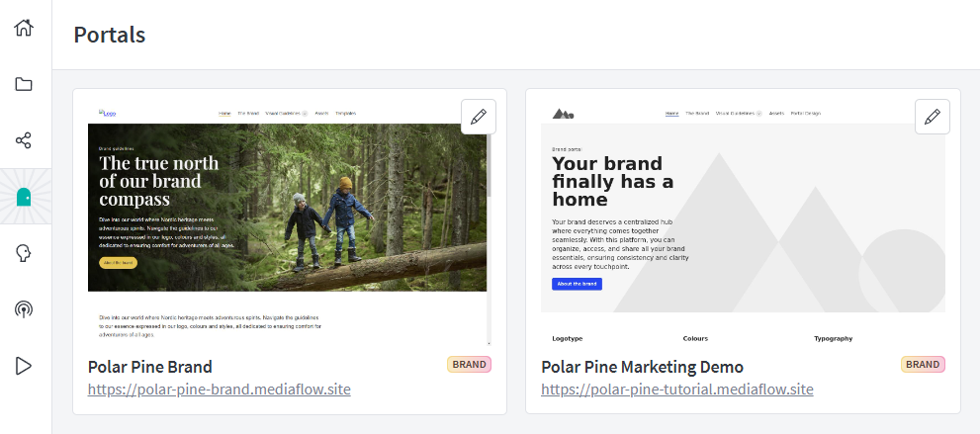
Task: Open the head lightbulb sidebar icon
Action: 24,253
